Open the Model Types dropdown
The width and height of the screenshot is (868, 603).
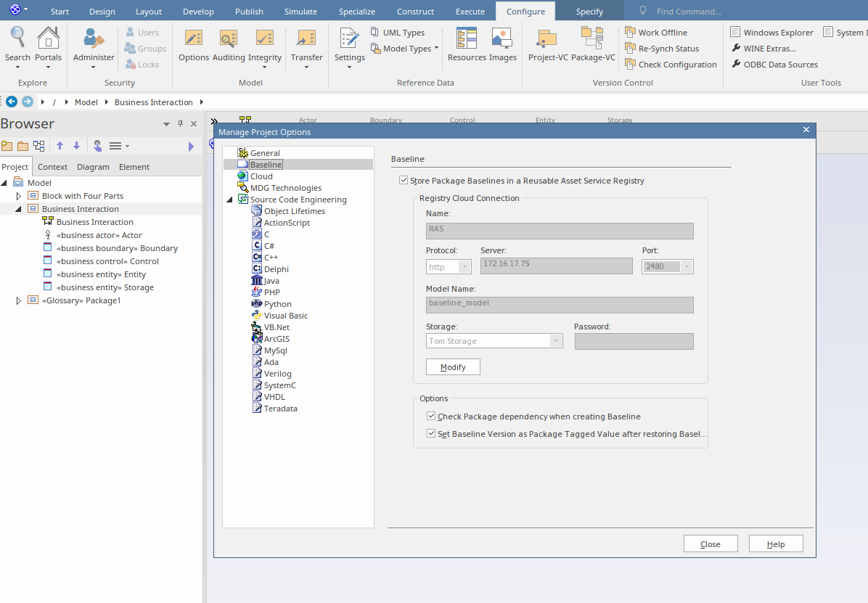point(406,49)
